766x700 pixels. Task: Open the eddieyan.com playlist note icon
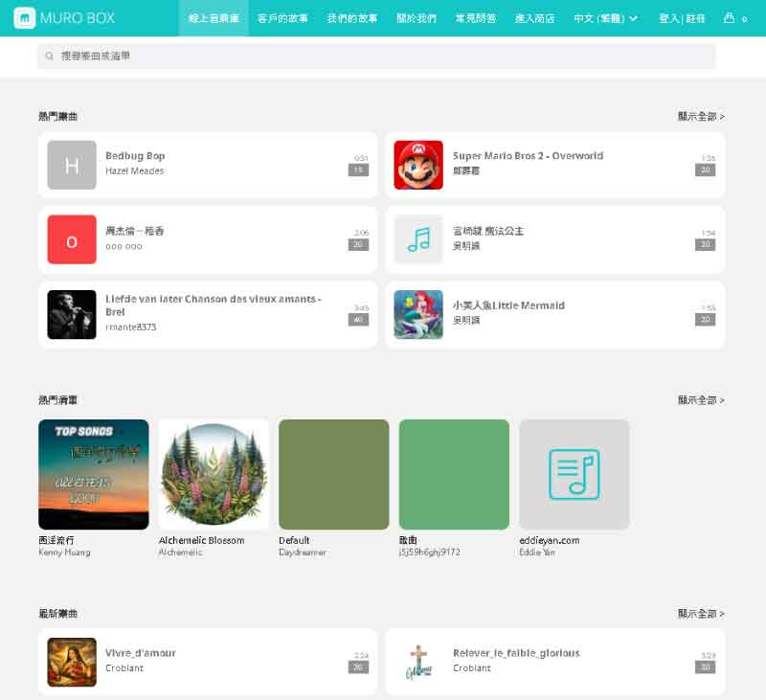coord(574,474)
